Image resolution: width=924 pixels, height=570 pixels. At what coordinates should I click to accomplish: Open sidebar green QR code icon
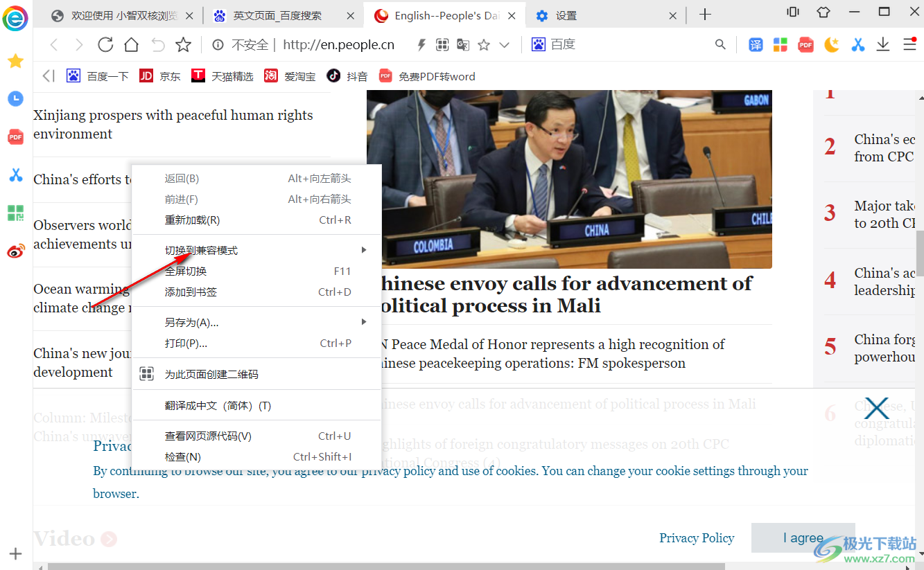click(x=15, y=213)
